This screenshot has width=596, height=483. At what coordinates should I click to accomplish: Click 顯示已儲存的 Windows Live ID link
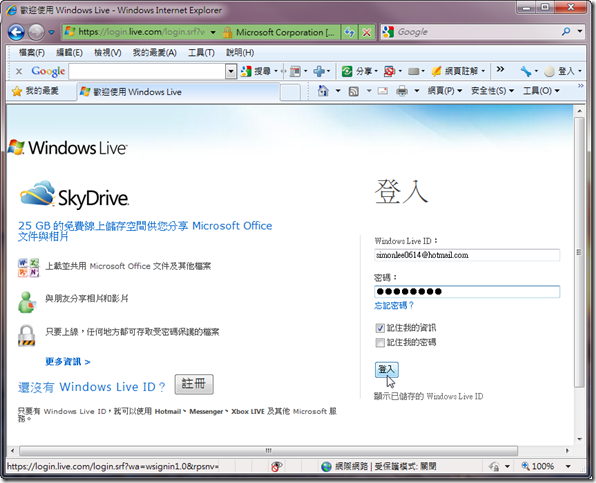[428, 396]
